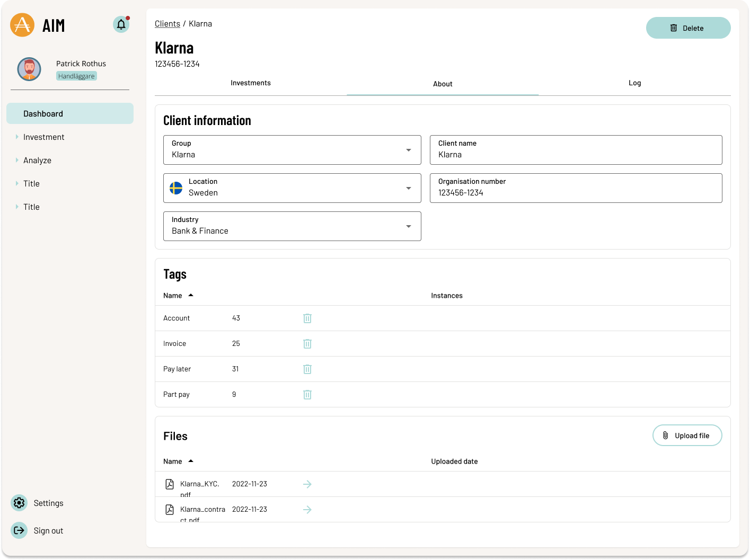Open Klarna_KYC.pdf using its arrow icon

coord(307,484)
